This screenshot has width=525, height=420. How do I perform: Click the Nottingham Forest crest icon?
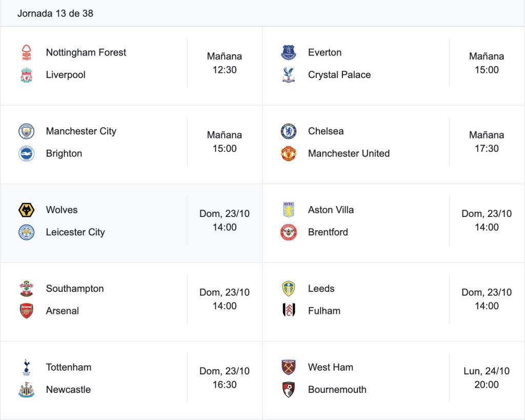point(27,53)
